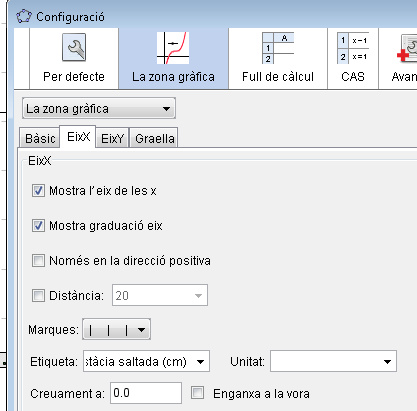417x411 pixels.
Task: Expand the Unitat dropdown
Action: click(x=333, y=361)
